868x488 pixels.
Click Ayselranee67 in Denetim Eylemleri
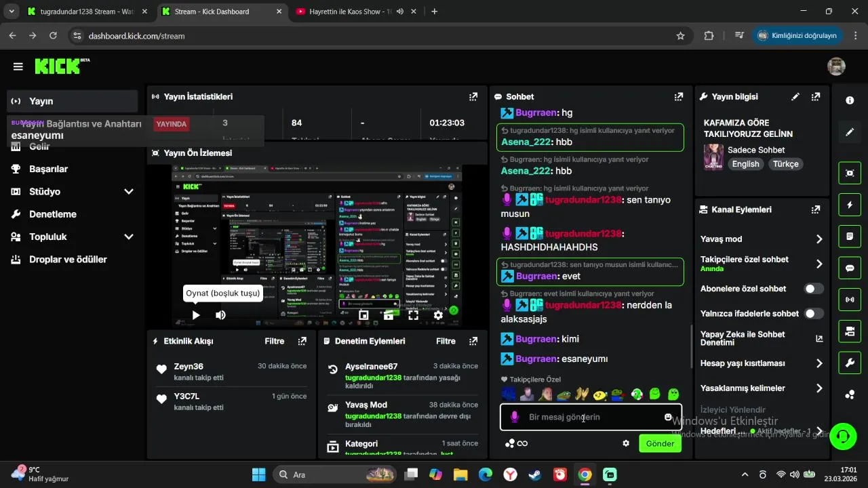coord(371,367)
